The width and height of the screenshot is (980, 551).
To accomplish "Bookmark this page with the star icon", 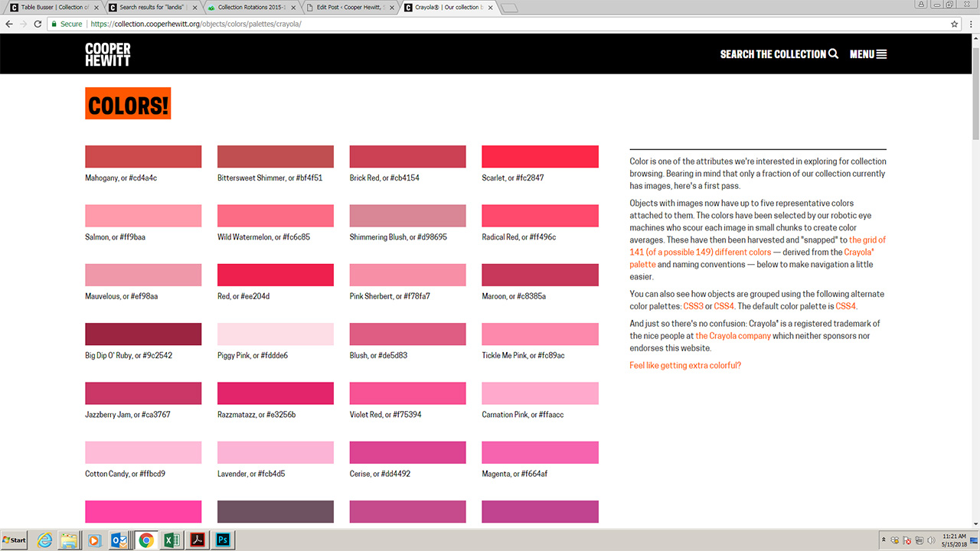I will 955,24.
